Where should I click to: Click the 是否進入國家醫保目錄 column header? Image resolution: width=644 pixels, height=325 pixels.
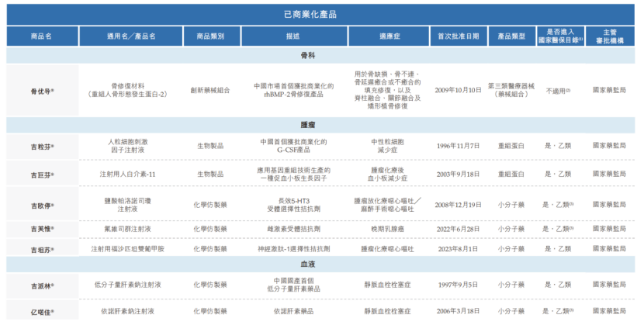561,36
